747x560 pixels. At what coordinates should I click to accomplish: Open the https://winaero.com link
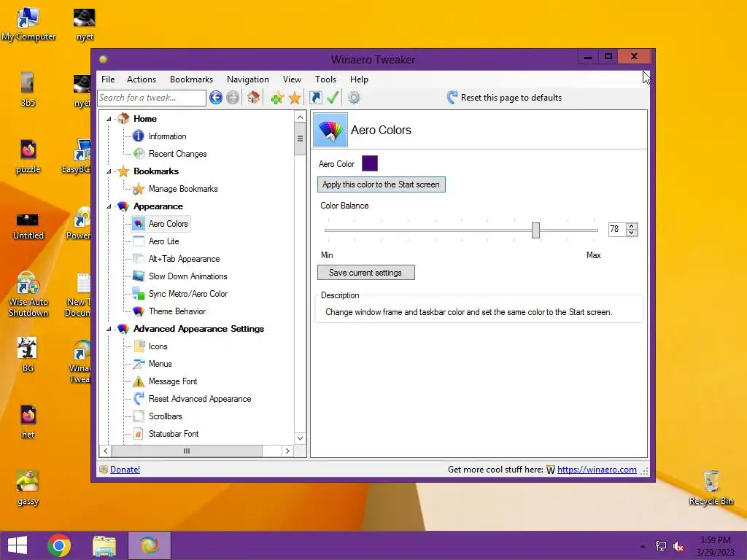pyautogui.click(x=597, y=470)
